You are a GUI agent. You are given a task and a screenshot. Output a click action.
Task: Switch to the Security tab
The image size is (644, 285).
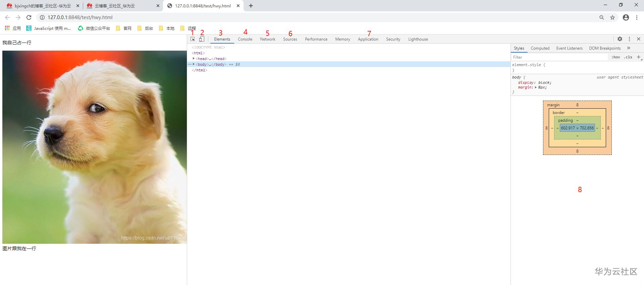pyautogui.click(x=393, y=39)
